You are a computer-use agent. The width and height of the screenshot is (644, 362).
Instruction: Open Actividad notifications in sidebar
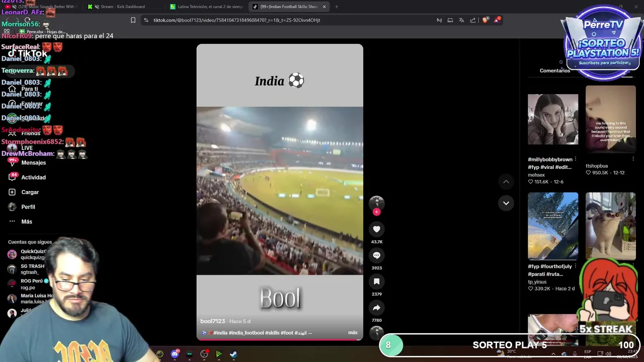click(x=28, y=177)
